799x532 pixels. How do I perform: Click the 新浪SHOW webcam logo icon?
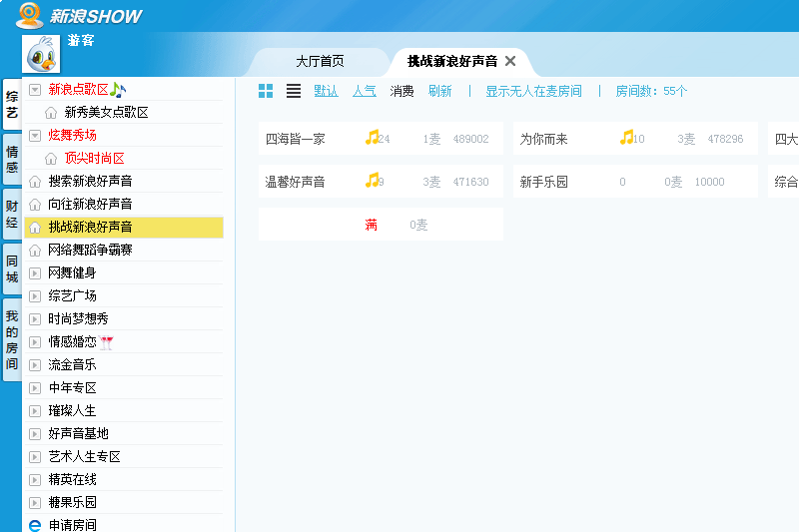29,15
